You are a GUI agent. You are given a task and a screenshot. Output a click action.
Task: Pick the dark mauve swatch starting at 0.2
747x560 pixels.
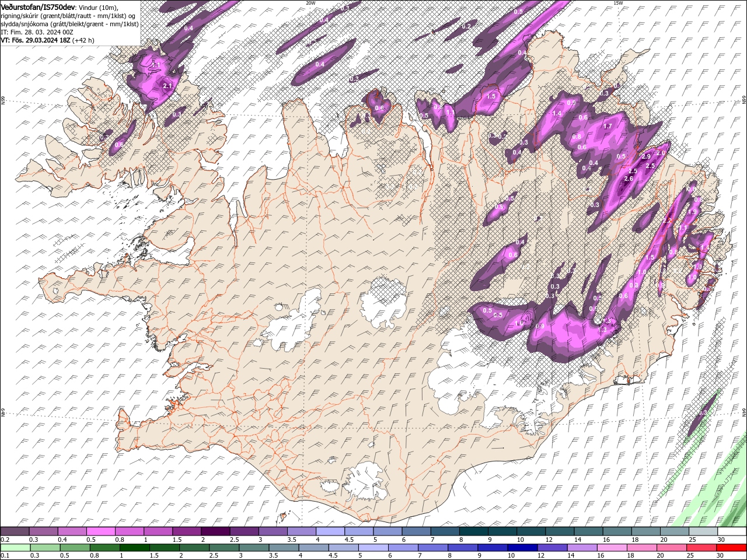click(x=15, y=531)
